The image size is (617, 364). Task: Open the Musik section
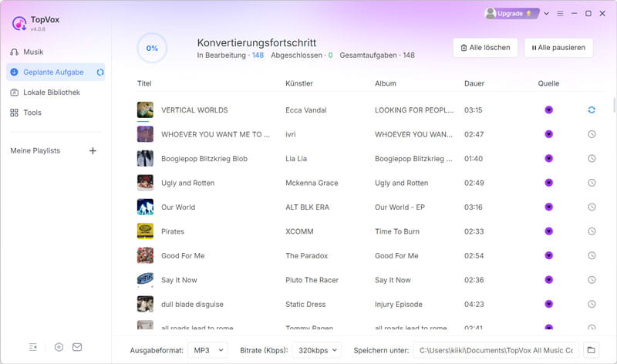[x=56, y=52]
